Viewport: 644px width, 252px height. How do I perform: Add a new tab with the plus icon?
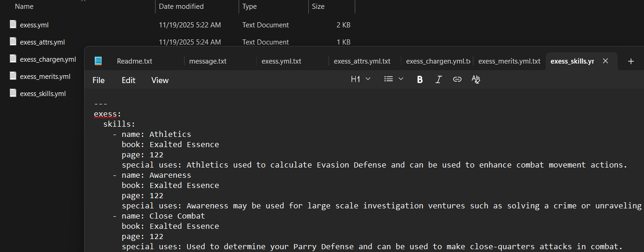point(631,61)
